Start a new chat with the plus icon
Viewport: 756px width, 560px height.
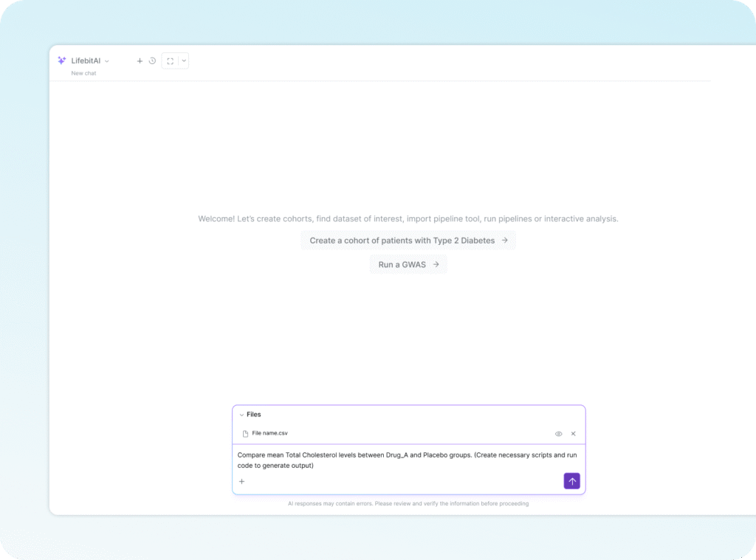(x=140, y=61)
